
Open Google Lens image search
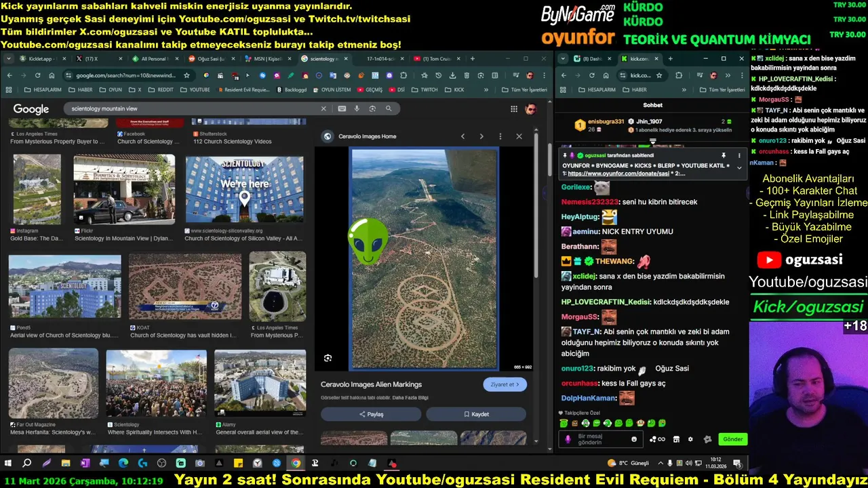tap(372, 108)
